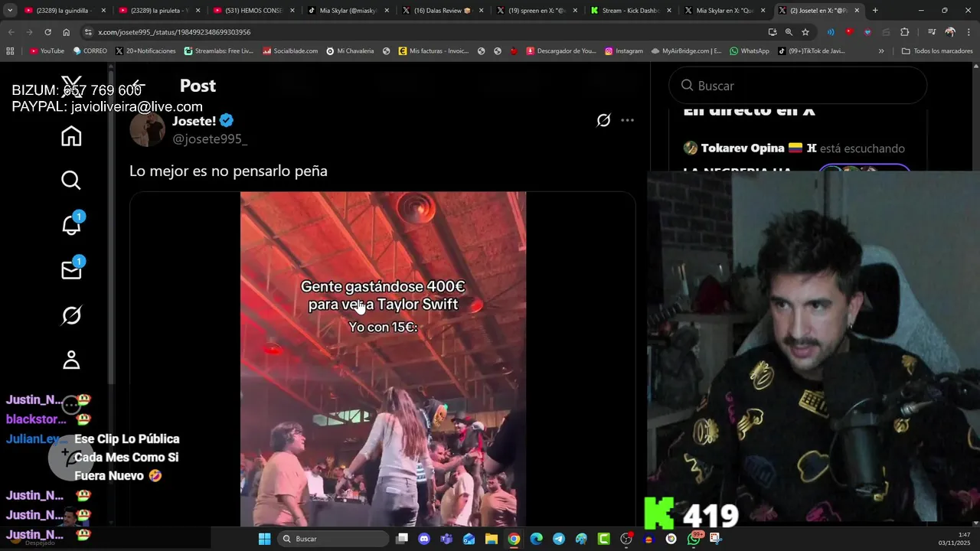Viewport: 980px width, 551px height.
Task: Click Josete's profile avatar
Action: pyautogui.click(x=148, y=129)
